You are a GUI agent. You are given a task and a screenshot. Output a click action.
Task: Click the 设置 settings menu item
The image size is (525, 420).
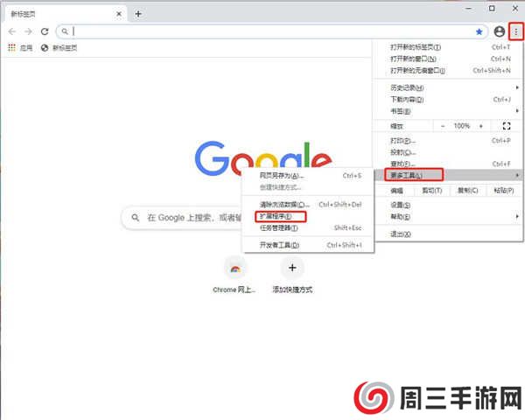tap(401, 205)
